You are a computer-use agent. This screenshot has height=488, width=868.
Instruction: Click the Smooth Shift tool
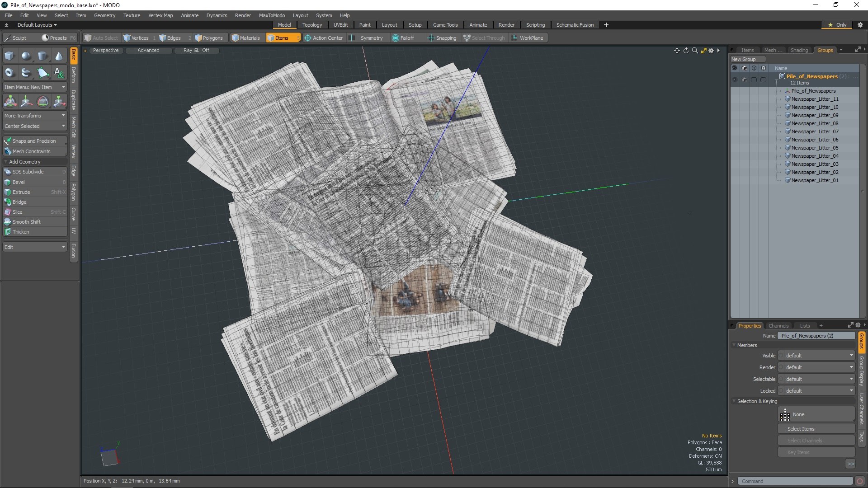35,222
